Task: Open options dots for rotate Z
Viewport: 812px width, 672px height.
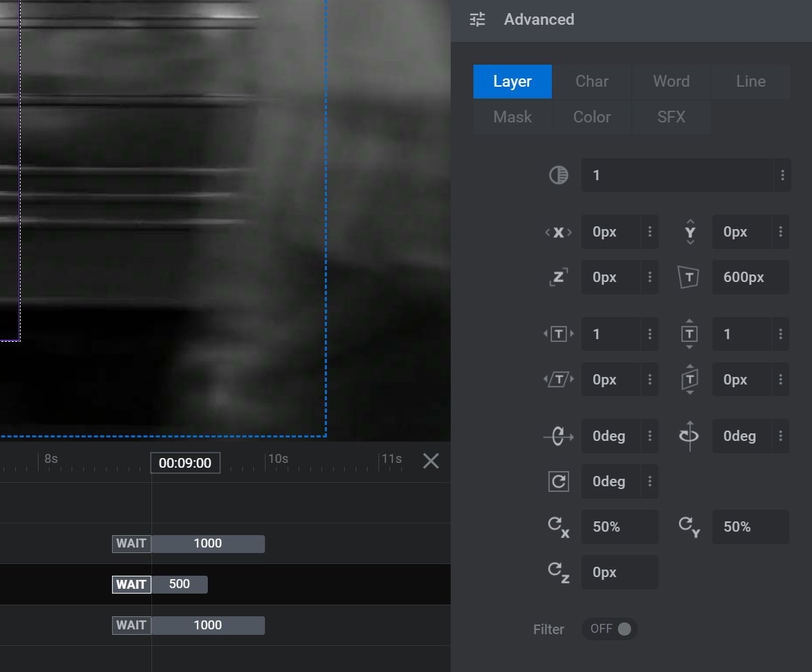Action: (x=650, y=481)
